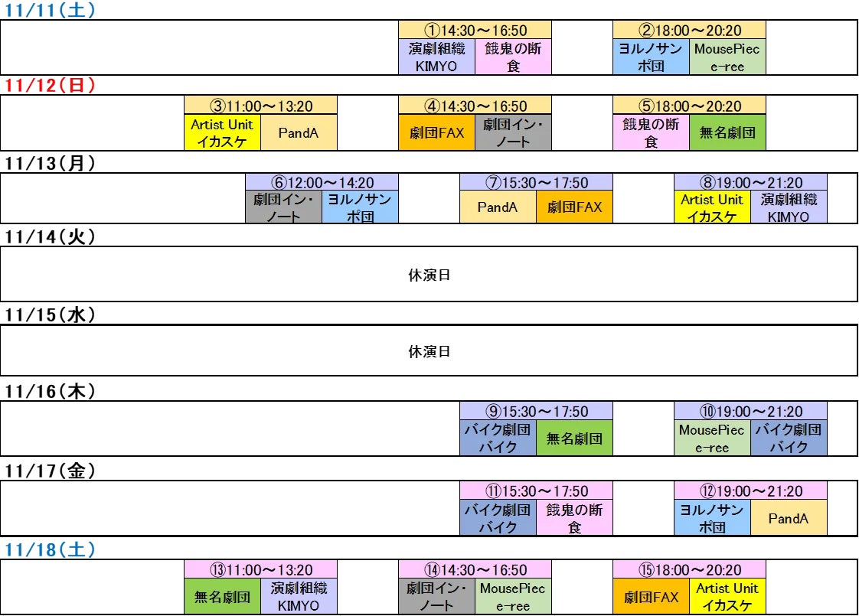Image resolution: width=859 pixels, height=616 pixels.
Task: Select バイク劇団バイク cell in slot ⑩
Action: 789,438
